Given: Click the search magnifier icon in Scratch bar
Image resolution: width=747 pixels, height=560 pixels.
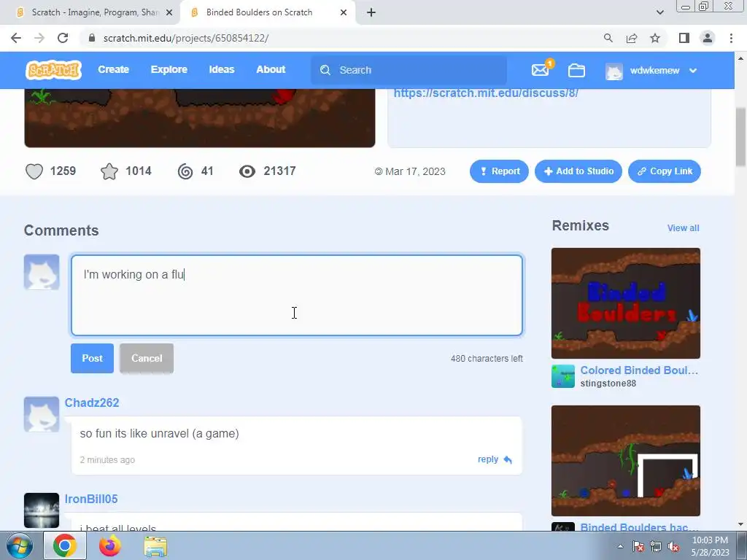Looking at the screenshot, I should point(325,71).
